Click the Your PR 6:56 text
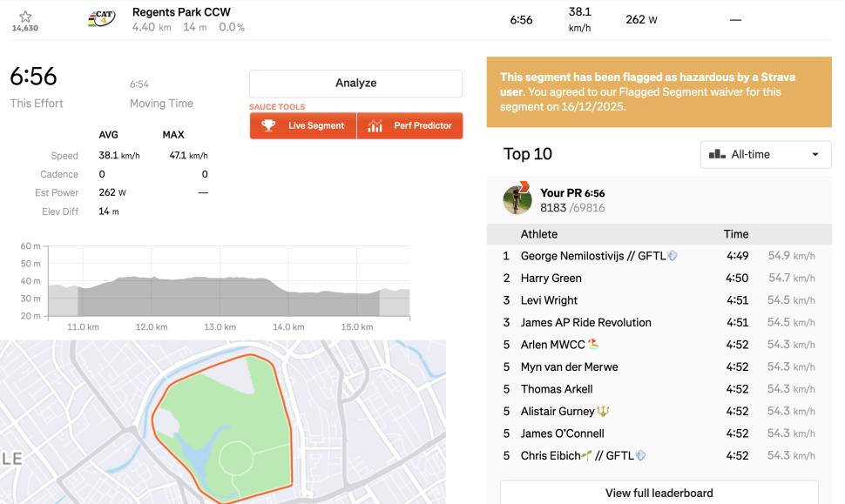Image resolution: width=845 pixels, height=504 pixels. (x=572, y=192)
